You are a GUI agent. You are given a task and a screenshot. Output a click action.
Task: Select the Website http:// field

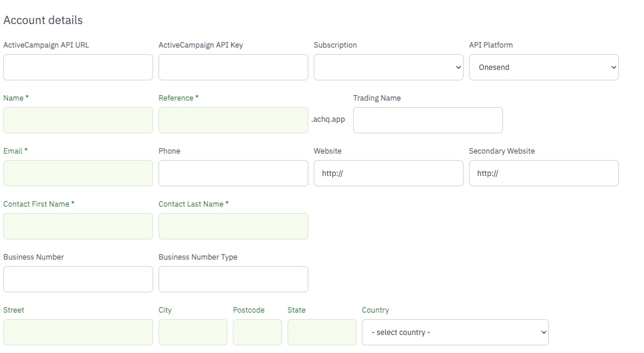[388, 173]
